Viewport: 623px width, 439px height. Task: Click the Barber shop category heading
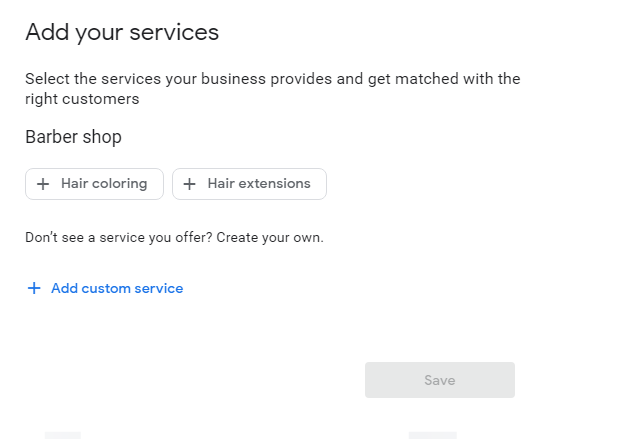(74, 137)
